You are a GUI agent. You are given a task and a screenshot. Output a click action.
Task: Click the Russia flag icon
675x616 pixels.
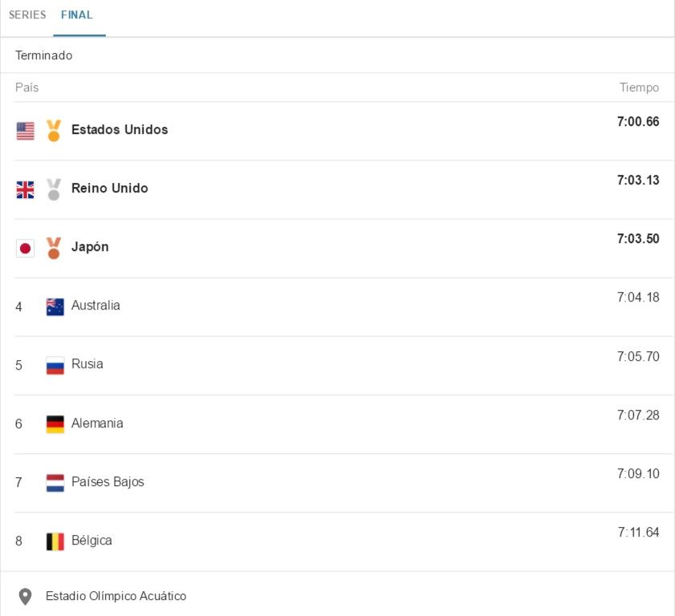(x=55, y=365)
